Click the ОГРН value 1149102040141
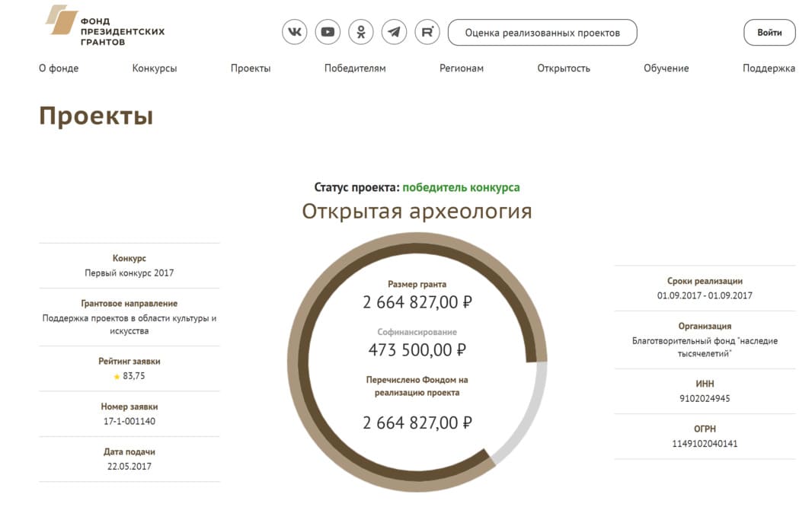The height and width of the screenshot is (523, 812). pos(705,443)
